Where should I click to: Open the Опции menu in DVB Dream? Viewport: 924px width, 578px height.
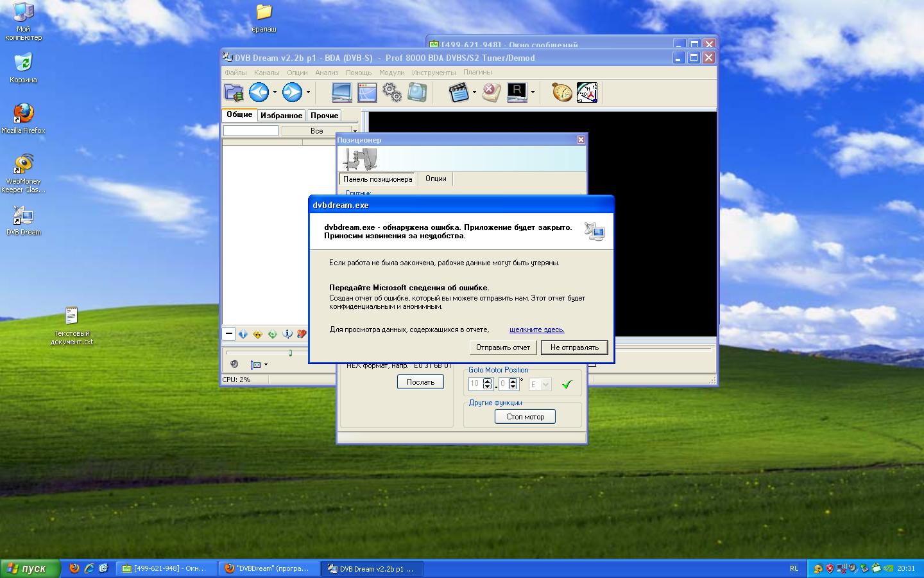[297, 73]
